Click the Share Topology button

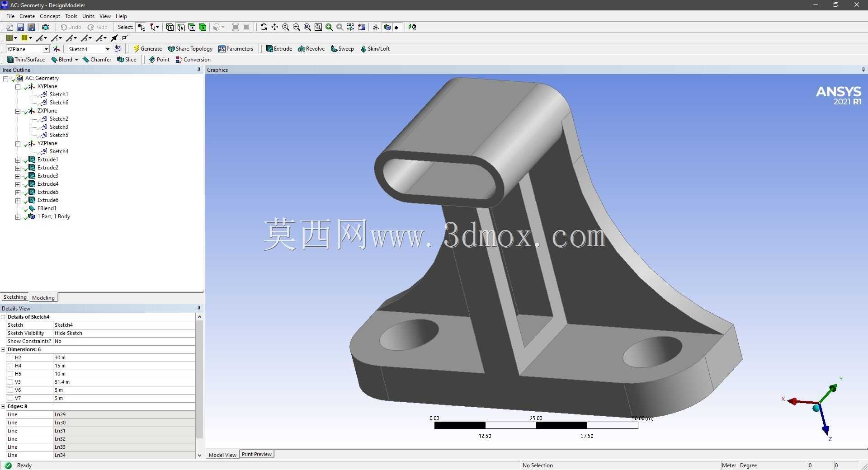tap(190, 49)
